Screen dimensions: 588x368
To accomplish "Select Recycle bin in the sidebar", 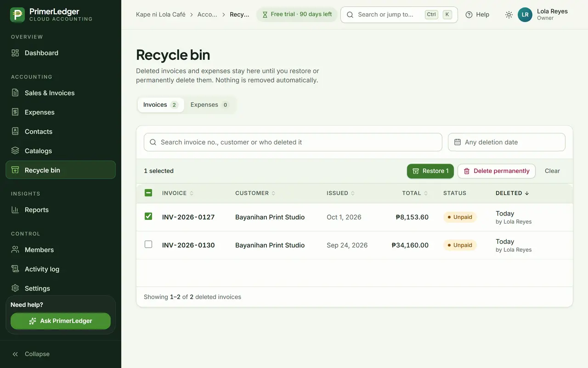I will point(61,170).
